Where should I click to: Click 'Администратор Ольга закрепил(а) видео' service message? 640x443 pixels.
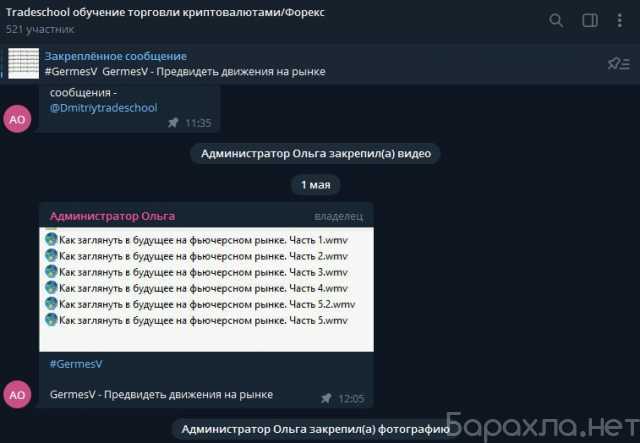click(316, 154)
